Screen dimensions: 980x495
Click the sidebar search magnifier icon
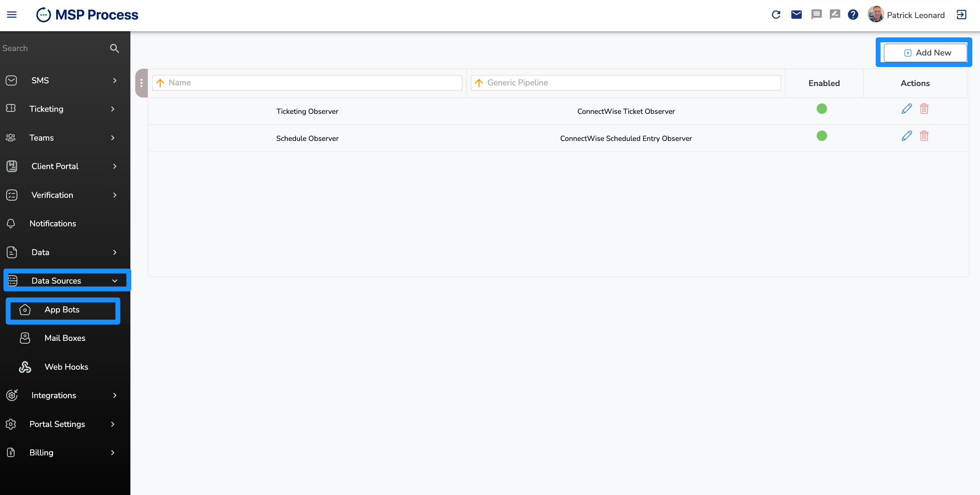114,48
